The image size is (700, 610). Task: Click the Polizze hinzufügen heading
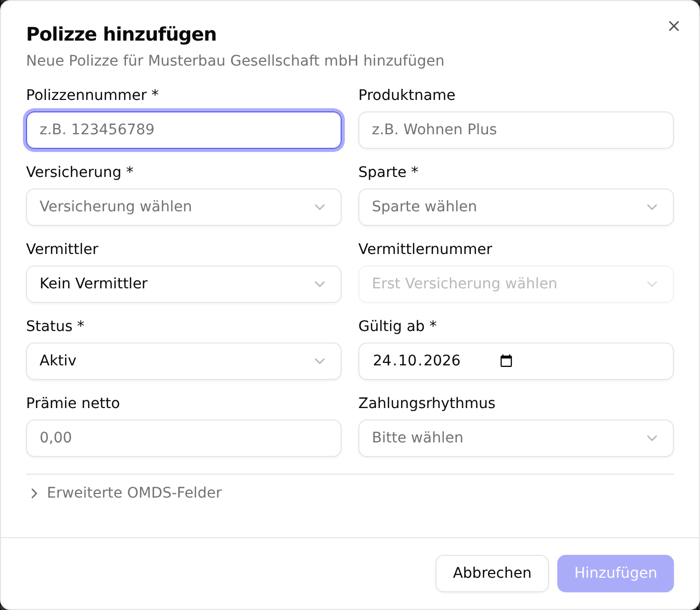[121, 34]
